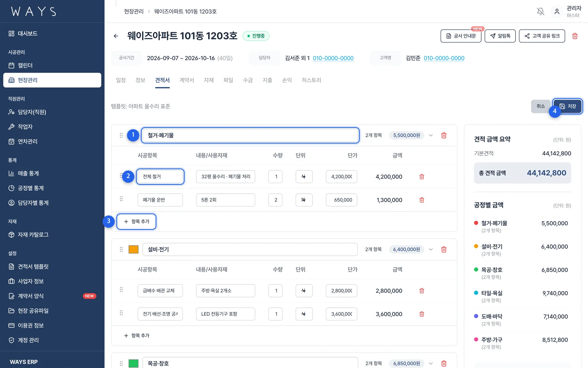The width and height of the screenshot is (588, 368).
Task: Click 알림톡 button
Action: [x=500, y=36]
